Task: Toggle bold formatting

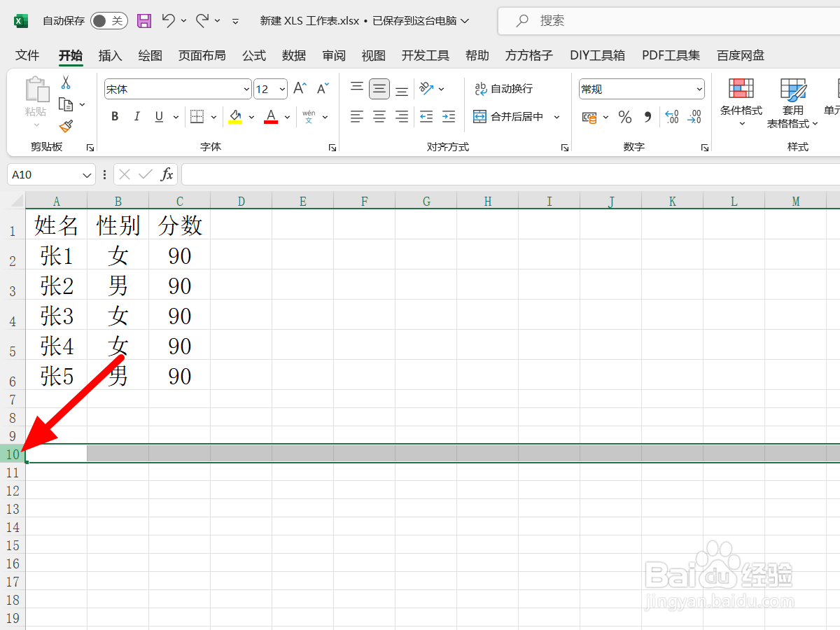Action: 114,116
